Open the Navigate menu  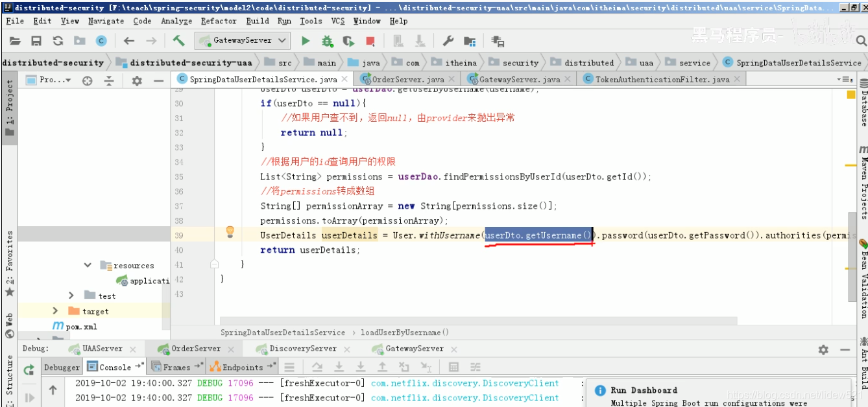(106, 21)
